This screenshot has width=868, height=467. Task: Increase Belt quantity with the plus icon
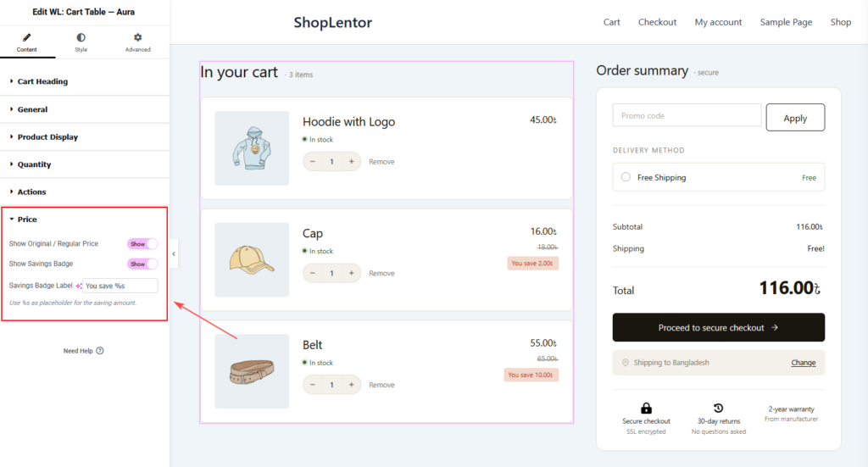(x=351, y=385)
